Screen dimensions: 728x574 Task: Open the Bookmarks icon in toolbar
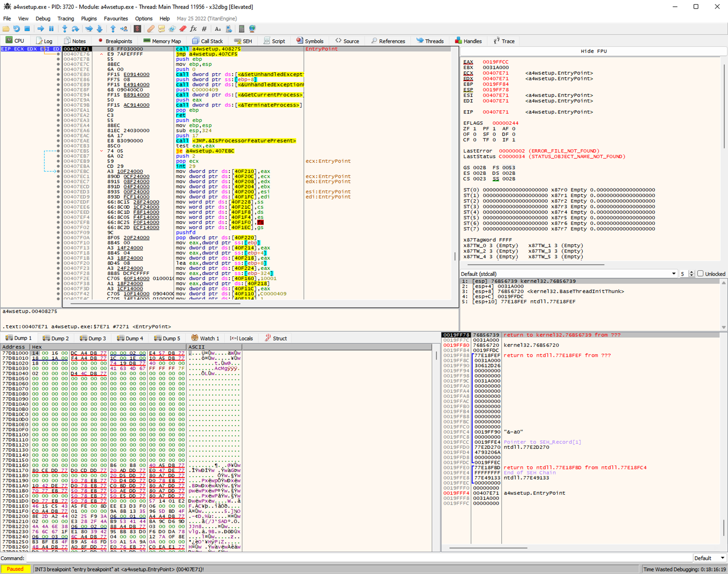183,29
